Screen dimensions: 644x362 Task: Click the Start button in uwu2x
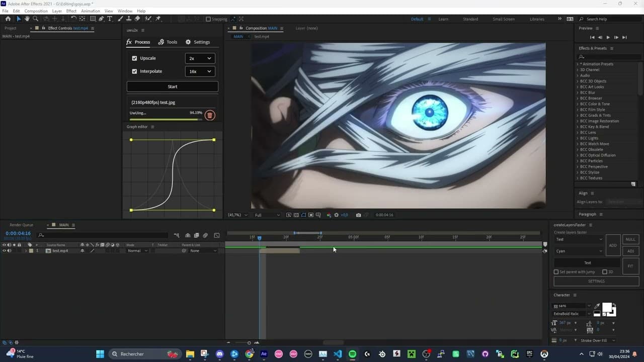pyautogui.click(x=173, y=86)
